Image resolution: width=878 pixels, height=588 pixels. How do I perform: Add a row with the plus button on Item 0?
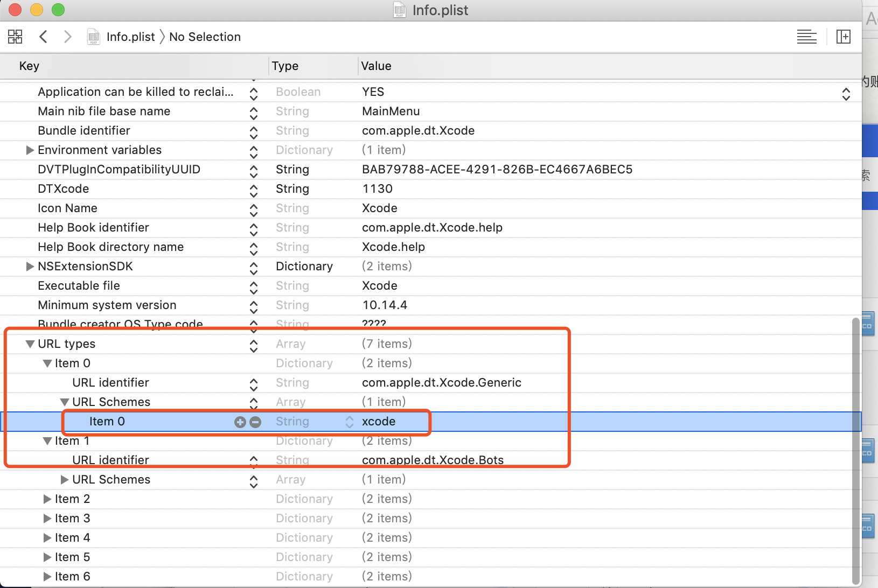[x=240, y=422]
